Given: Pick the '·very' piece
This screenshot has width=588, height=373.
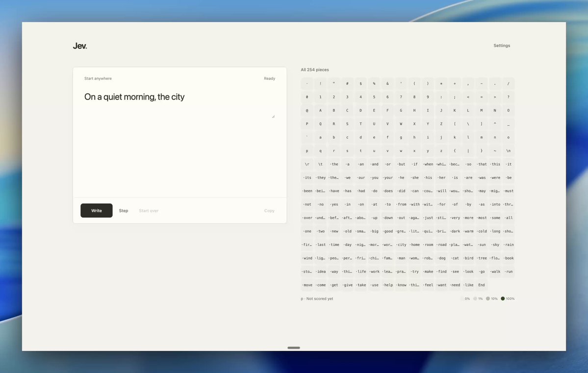Looking at the screenshot, I should [455, 218].
